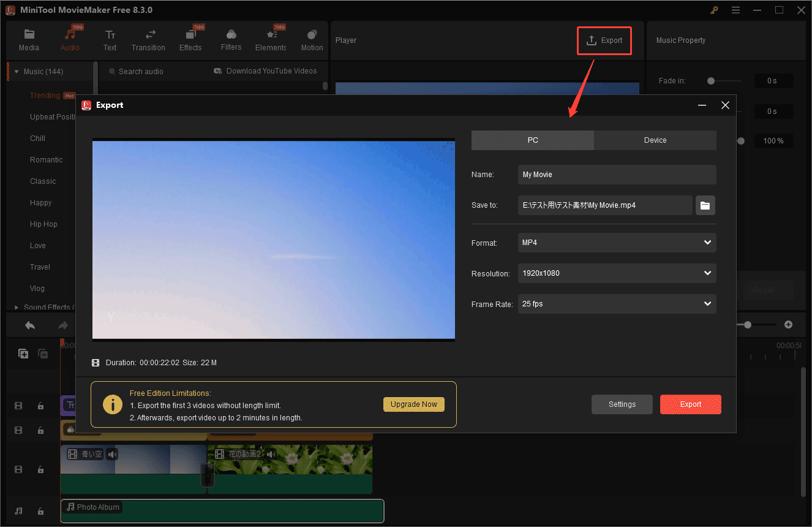
Task: Click the upgrade key icon in title bar
Action: coord(715,10)
